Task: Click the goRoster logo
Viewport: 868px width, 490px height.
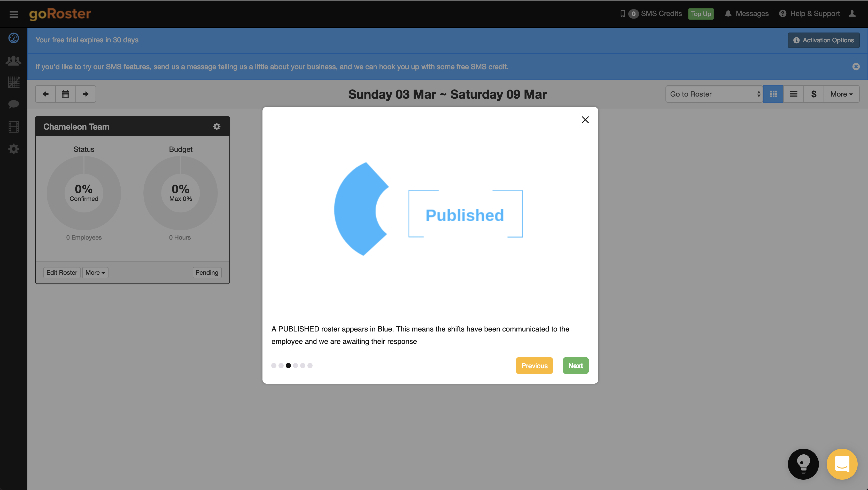Action: pos(60,14)
